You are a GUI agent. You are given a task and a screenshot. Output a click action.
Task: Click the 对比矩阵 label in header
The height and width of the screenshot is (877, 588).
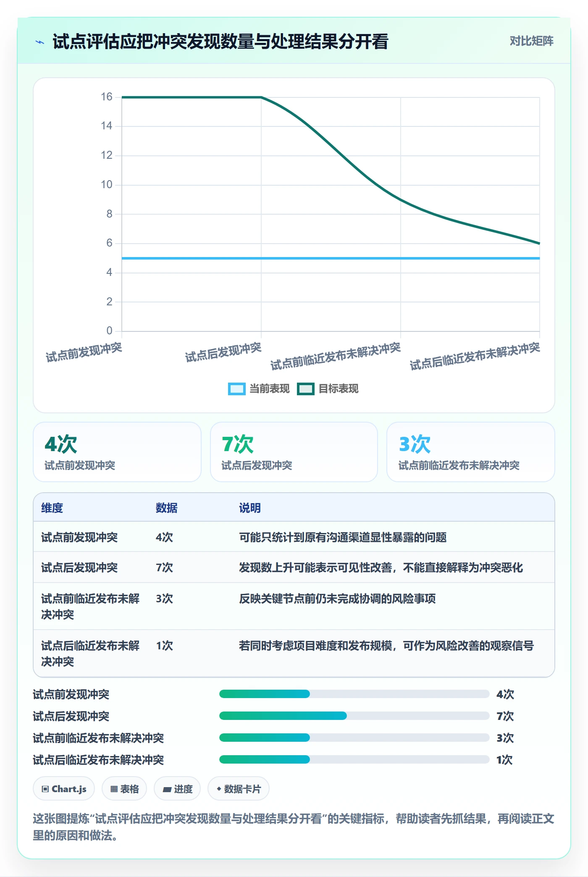point(531,41)
